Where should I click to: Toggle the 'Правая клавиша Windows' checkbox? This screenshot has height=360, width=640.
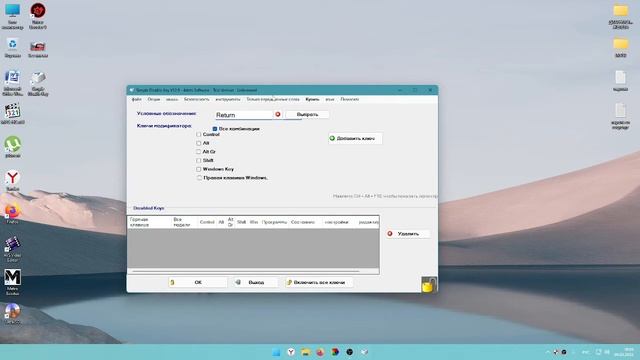(x=199, y=178)
